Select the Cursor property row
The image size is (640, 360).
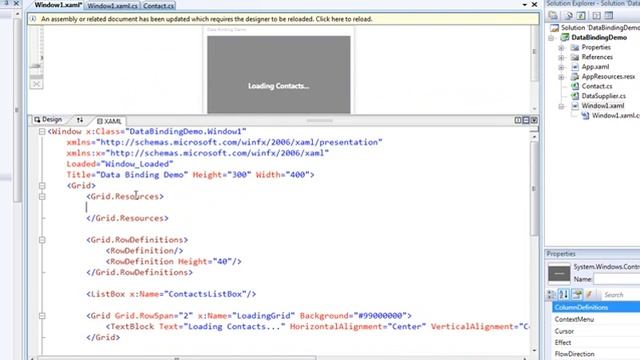(x=596, y=331)
